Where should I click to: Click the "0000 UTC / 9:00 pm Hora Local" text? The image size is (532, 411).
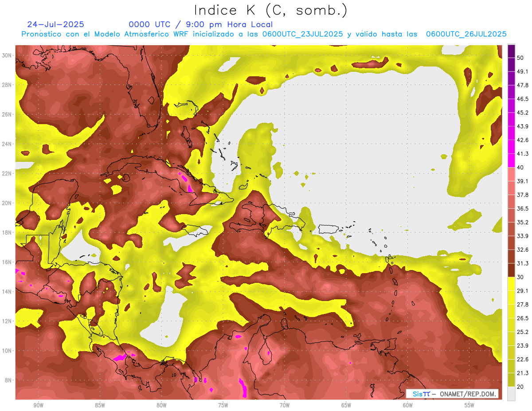pos(201,25)
